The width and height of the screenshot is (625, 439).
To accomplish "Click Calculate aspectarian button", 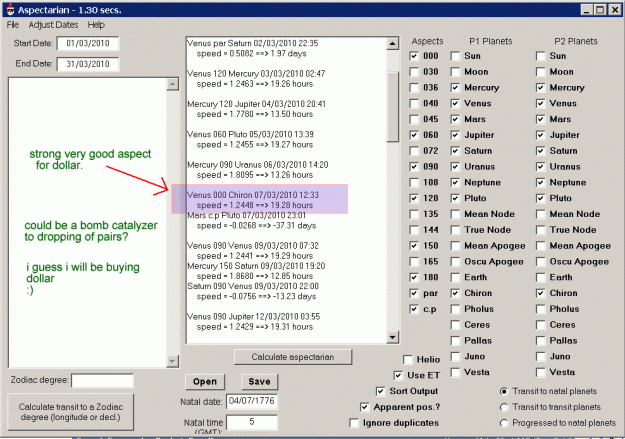I will click(293, 357).
